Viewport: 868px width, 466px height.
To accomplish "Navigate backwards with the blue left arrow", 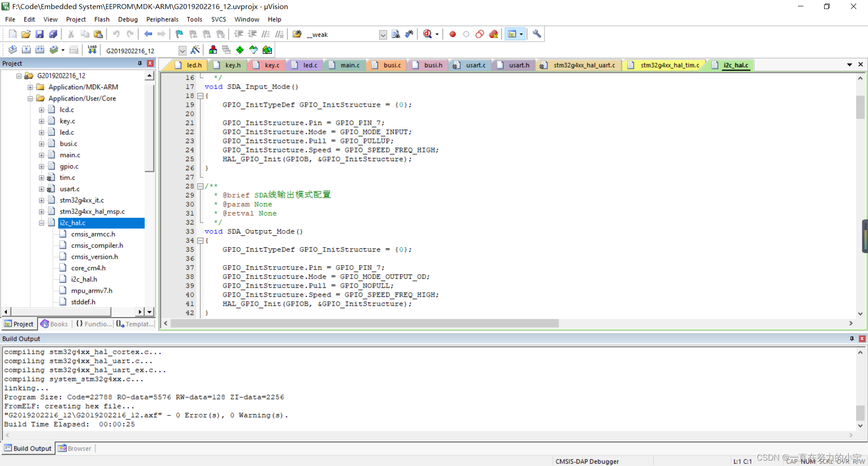I will pyautogui.click(x=148, y=34).
